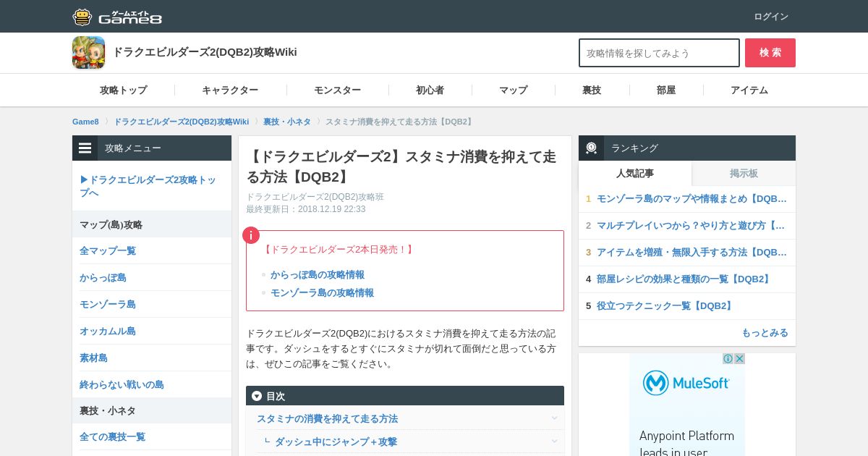Switch to the 掲示板 tab

pyautogui.click(x=744, y=174)
